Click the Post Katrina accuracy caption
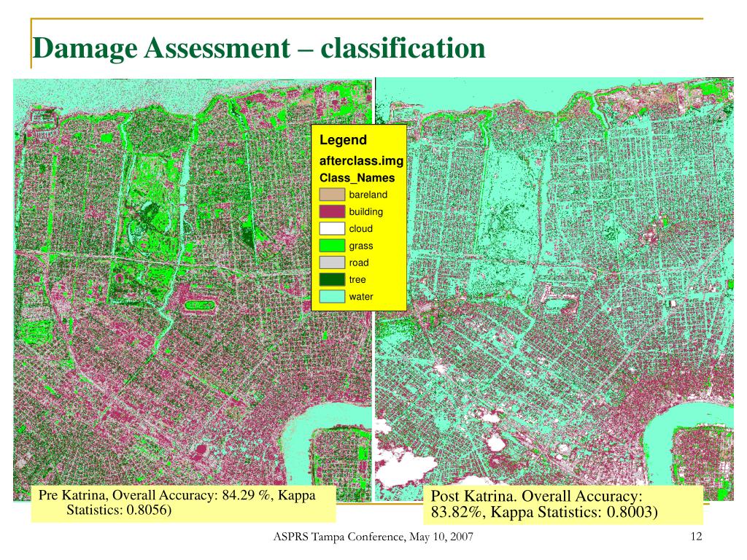The width and height of the screenshot is (747, 560). [563, 505]
